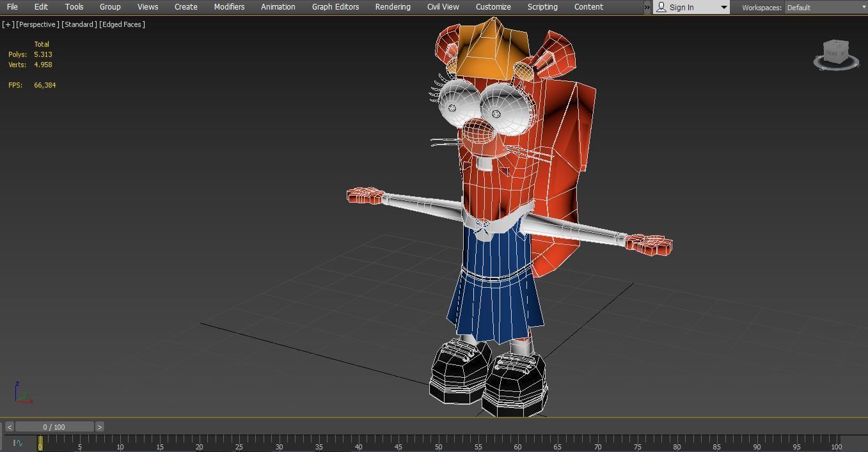868x452 pixels.
Task: Open the Mini Curve Editor icon
Action: [x=17, y=442]
